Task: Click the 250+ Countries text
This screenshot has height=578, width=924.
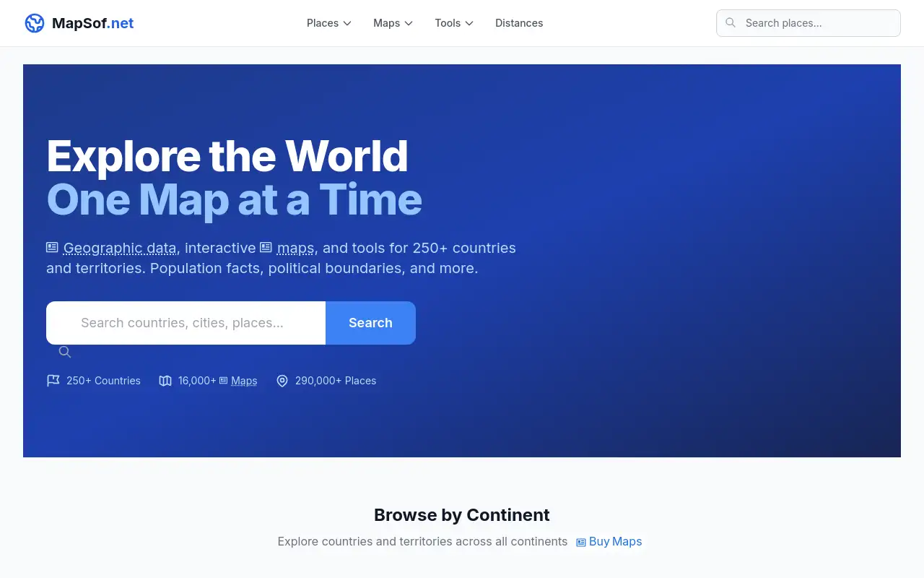Action: [103, 381]
